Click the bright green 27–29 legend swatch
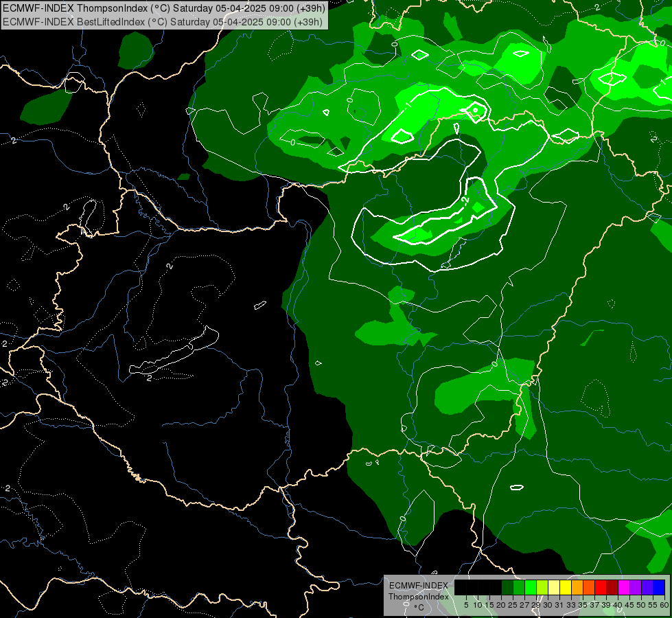The image size is (672, 618). 531,587
